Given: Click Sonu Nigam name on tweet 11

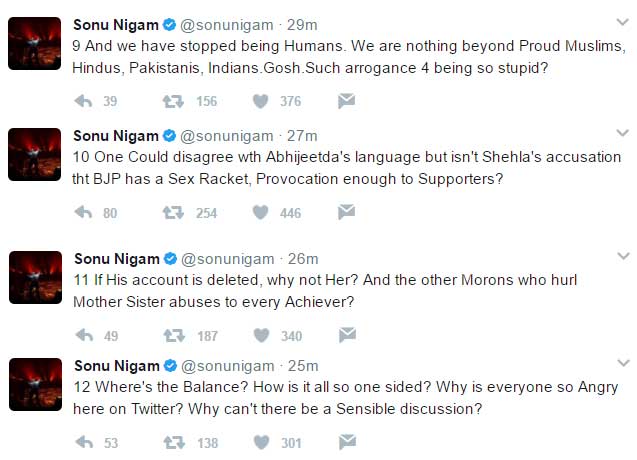Looking at the screenshot, I should [116, 259].
